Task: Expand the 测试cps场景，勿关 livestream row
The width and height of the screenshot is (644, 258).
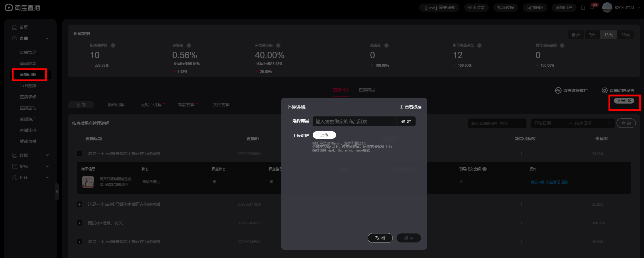Action: tap(80, 223)
